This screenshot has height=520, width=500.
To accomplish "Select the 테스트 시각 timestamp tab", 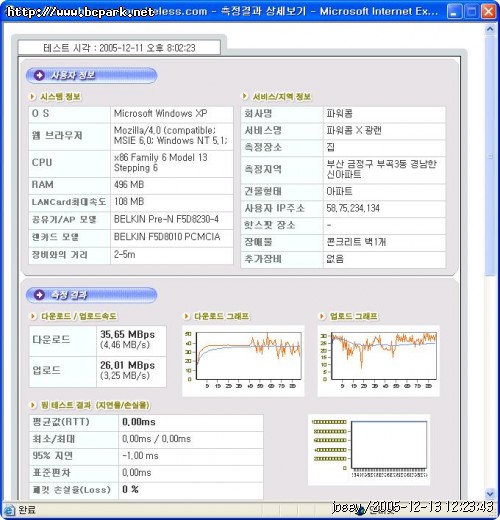I will pyautogui.click(x=119, y=48).
